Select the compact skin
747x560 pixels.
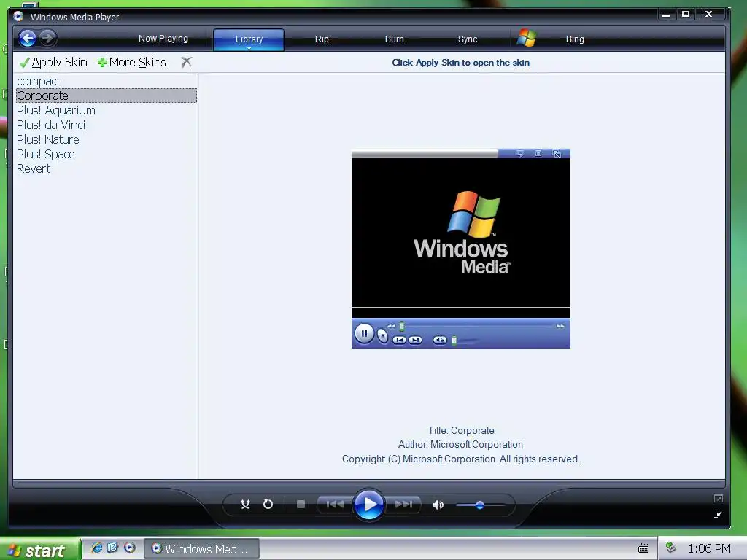tap(107, 81)
